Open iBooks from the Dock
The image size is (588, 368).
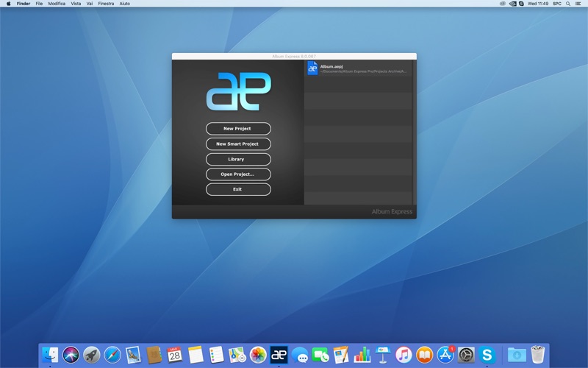click(x=425, y=355)
